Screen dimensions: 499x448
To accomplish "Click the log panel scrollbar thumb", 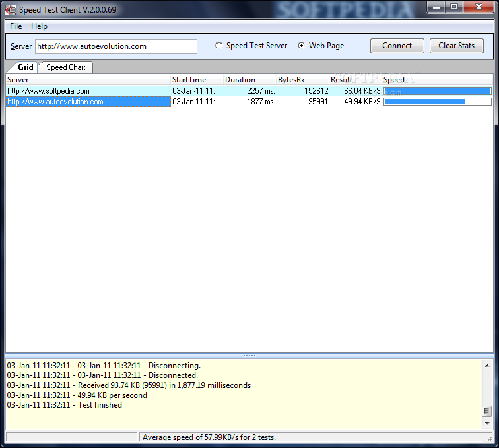I will click(487, 411).
